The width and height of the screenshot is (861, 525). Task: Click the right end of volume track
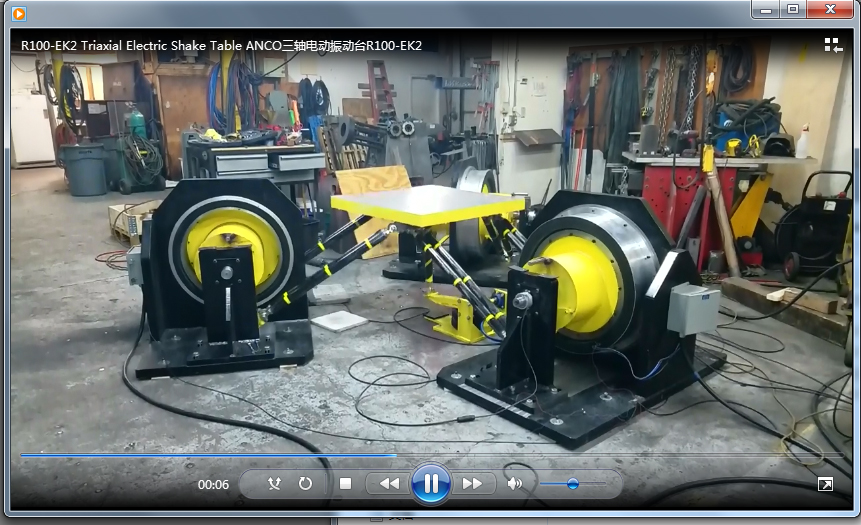(x=604, y=484)
